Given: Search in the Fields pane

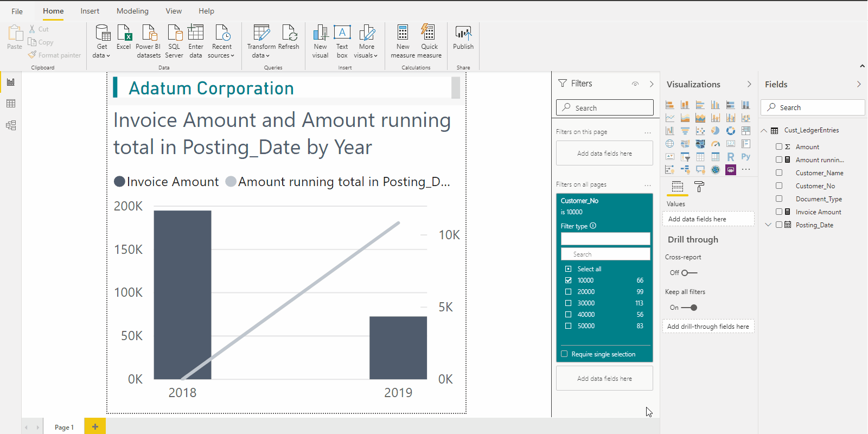Looking at the screenshot, I should tap(813, 107).
